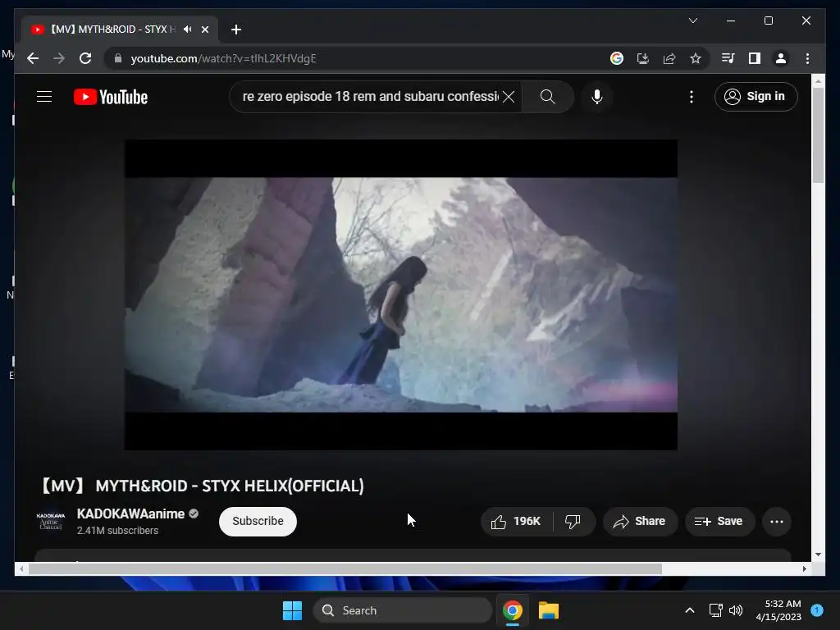Viewport: 840px width, 630px height.
Task: Open the tab search chevron
Action: point(692,21)
